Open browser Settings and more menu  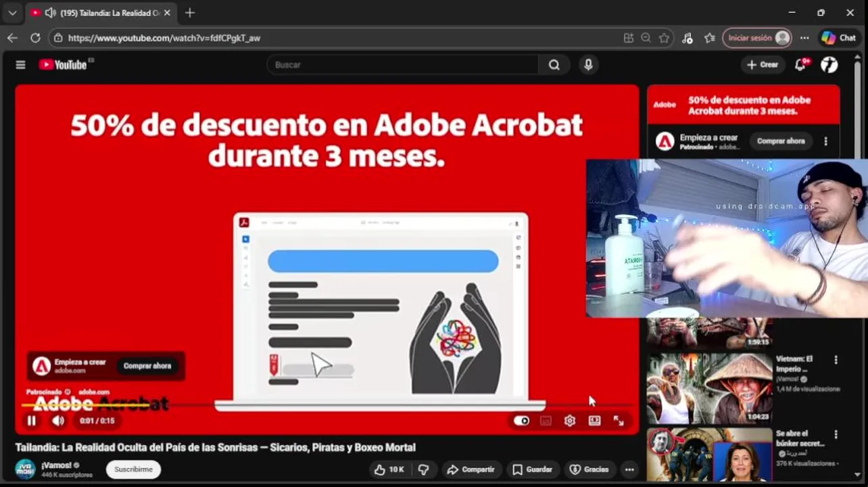click(804, 39)
